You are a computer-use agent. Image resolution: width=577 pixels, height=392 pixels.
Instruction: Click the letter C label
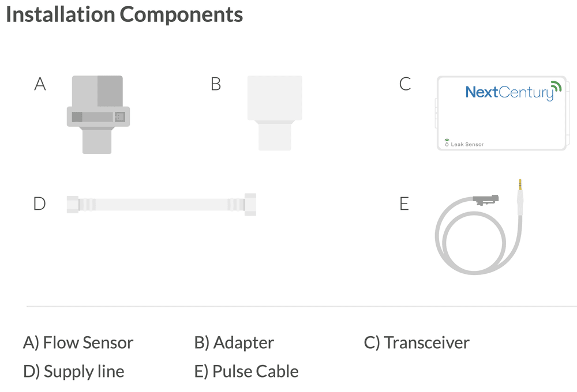405,84
